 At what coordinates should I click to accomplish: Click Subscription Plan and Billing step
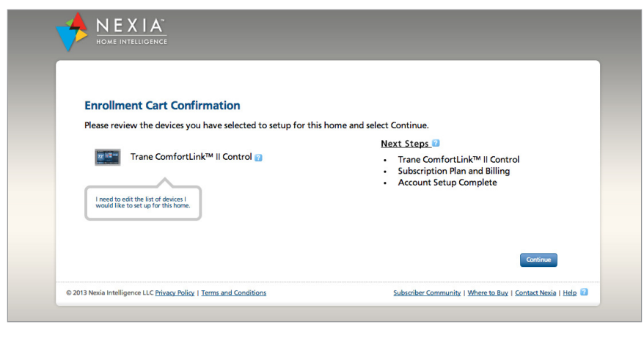454,172
